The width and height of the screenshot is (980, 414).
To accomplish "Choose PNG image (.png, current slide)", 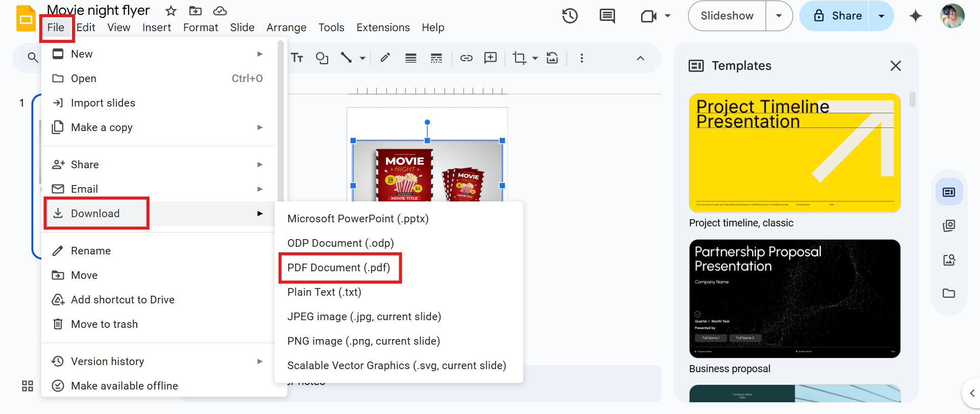I will click(x=399, y=341).
